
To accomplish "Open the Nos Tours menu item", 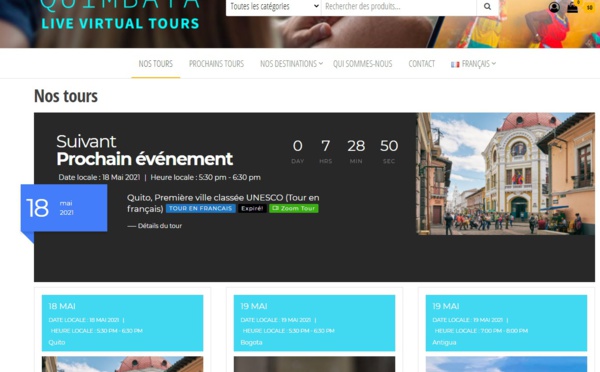I will pos(155,64).
